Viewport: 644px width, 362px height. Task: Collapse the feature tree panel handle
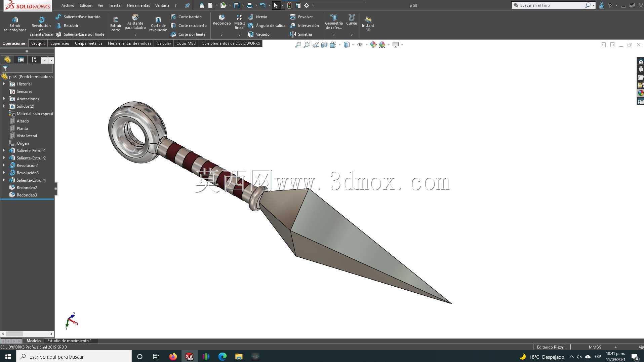[56, 189]
